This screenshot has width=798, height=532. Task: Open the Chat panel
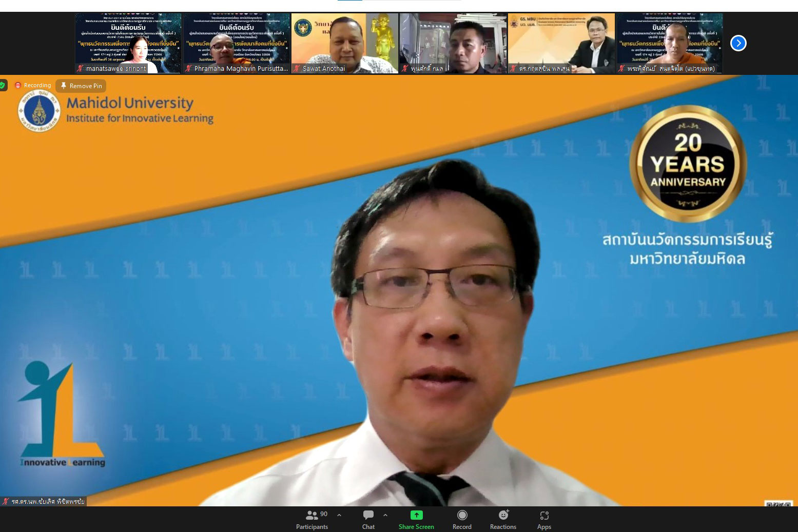point(368,519)
